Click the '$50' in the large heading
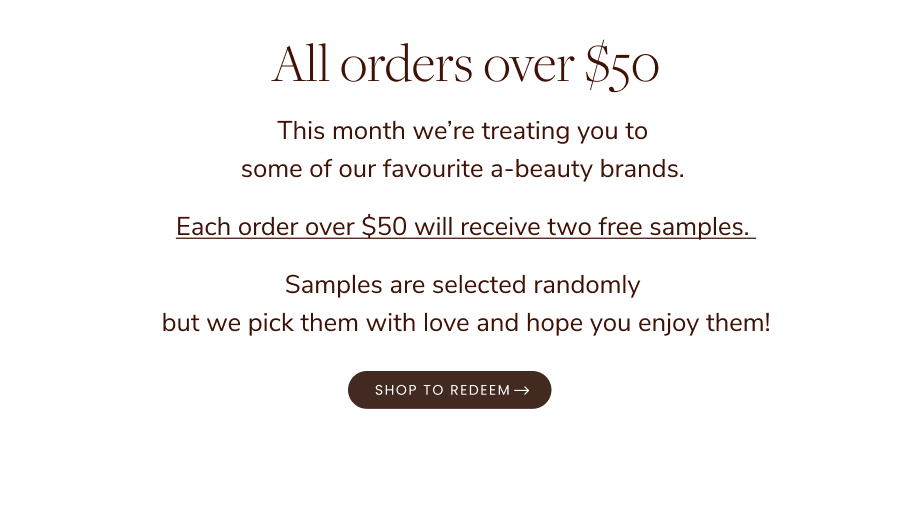 tap(622, 65)
